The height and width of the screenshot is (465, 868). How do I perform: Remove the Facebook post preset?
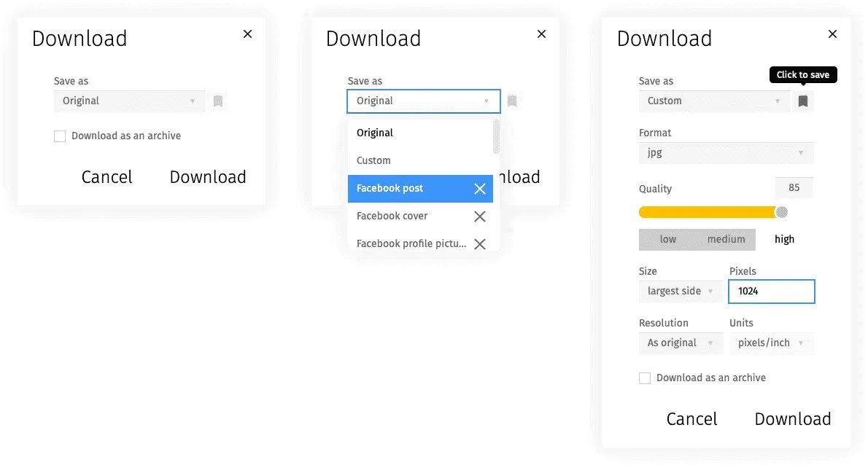[480, 189]
